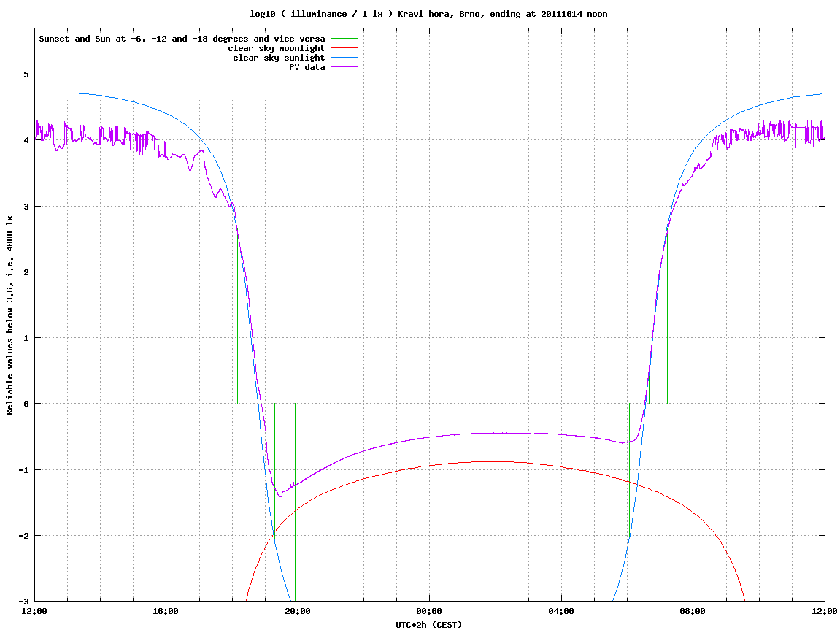Click the y-axis tick label 5

coord(26,74)
